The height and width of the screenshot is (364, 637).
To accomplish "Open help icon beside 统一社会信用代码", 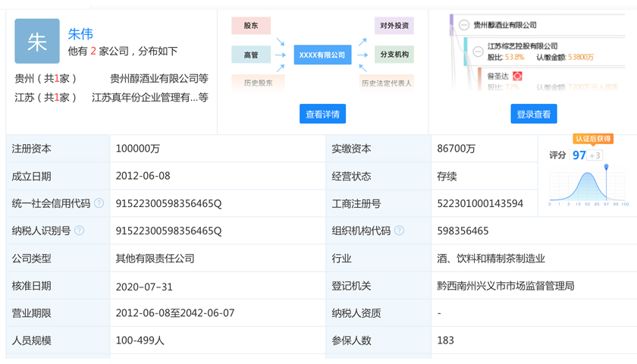I will point(99,203).
